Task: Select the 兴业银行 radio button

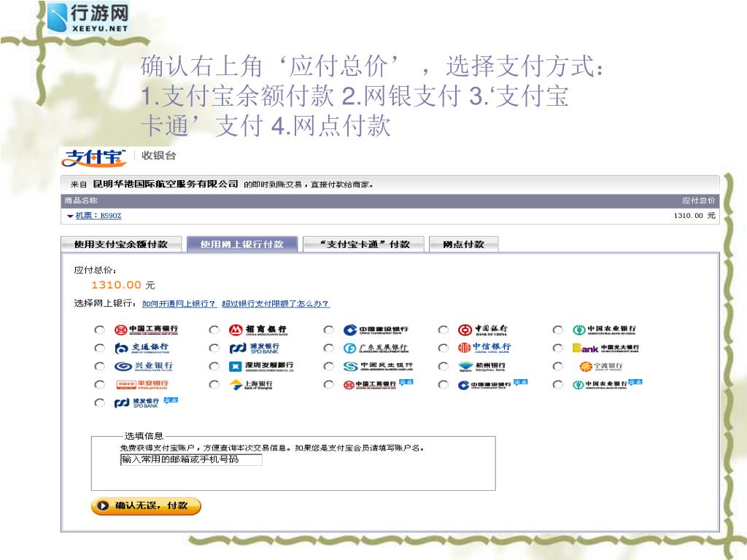Action: [99, 366]
